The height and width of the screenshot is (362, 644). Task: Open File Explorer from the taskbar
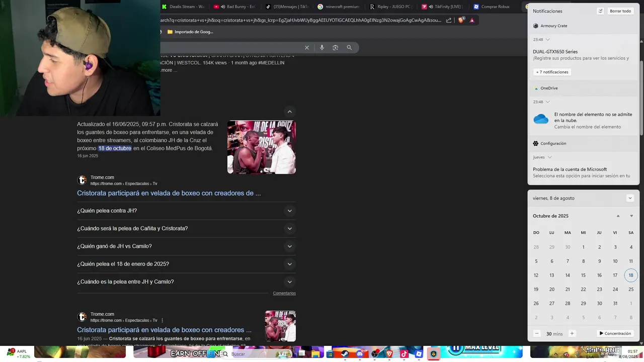(x=315, y=354)
